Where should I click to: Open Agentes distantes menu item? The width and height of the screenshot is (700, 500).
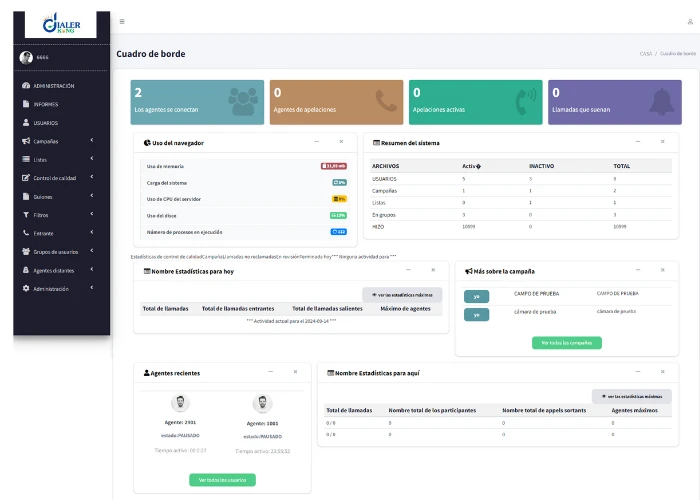tap(54, 271)
